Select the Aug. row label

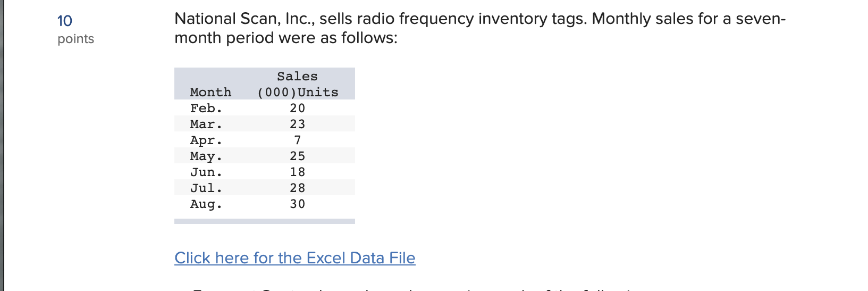tap(206, 204)
